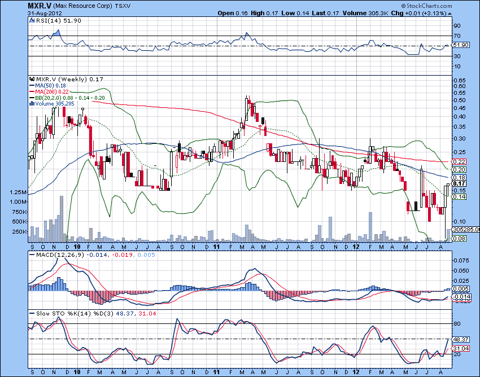The image size is (480, 377).
Task: Click the Slow STO legend line marker
Action: 32,314
